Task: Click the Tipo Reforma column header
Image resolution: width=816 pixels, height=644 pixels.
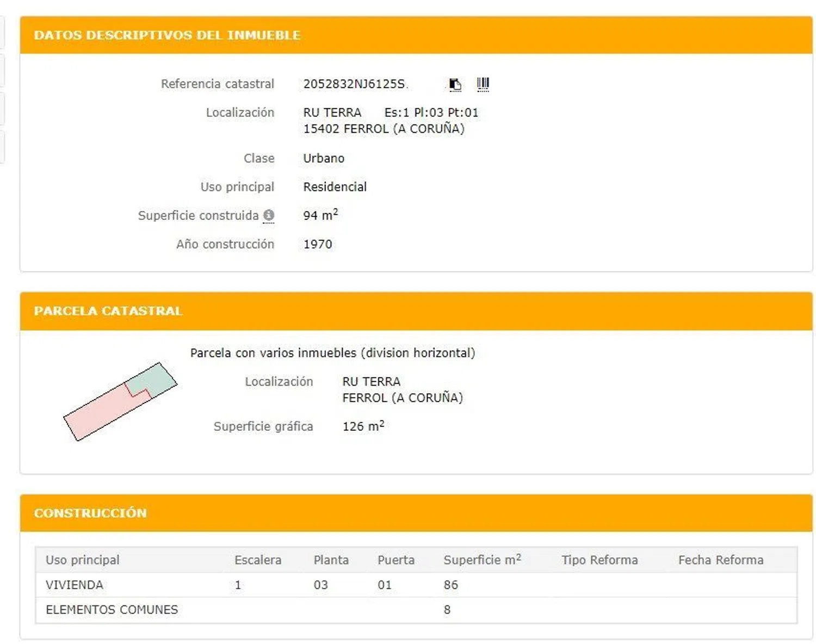Action: point(599,560)
